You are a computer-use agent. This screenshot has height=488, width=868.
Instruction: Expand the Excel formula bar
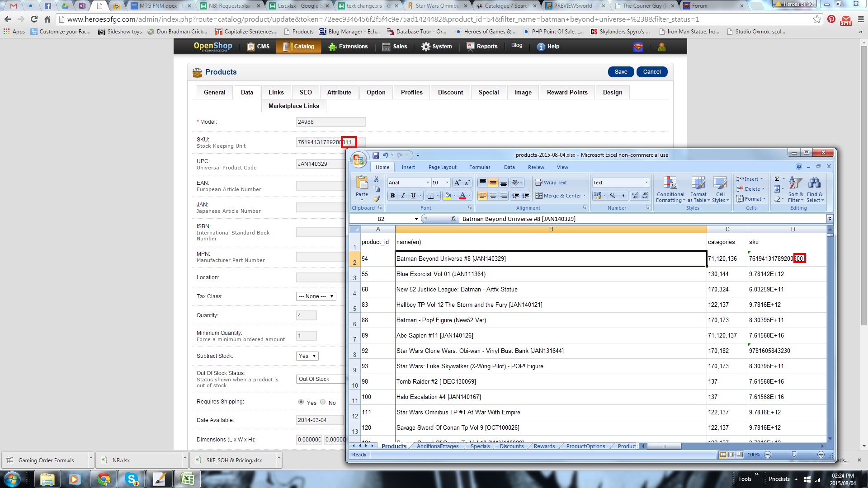point(830,219)
